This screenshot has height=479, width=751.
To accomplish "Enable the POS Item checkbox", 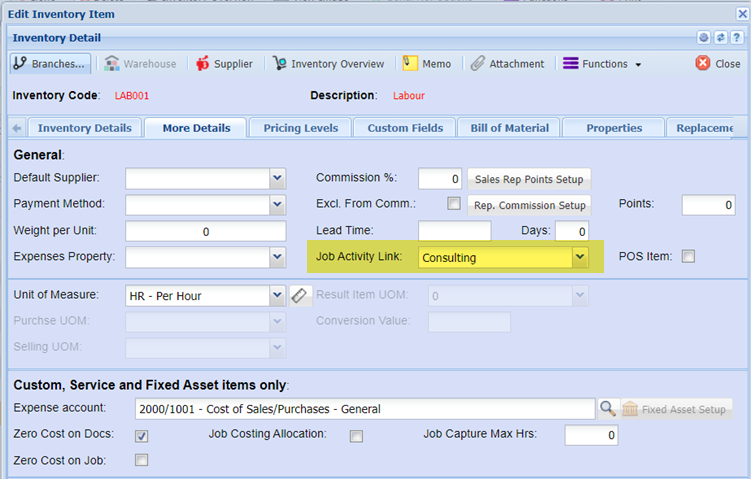I will click(687, 257).
